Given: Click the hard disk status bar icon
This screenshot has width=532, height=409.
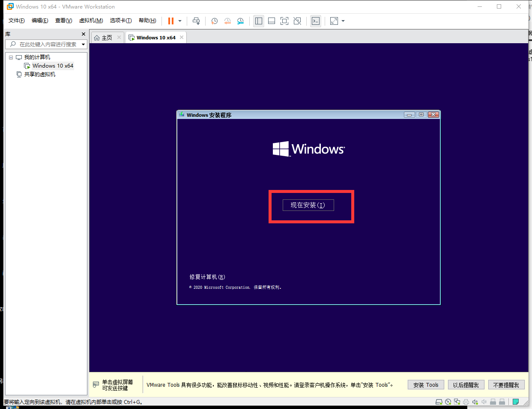Looking at the screenshot, I should 439,402.
